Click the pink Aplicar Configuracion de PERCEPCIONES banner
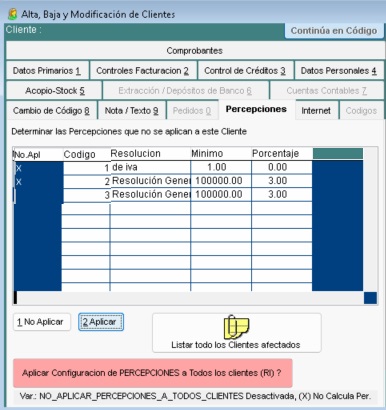This screenshot has height=410, width=386. [x=153, y=373]
